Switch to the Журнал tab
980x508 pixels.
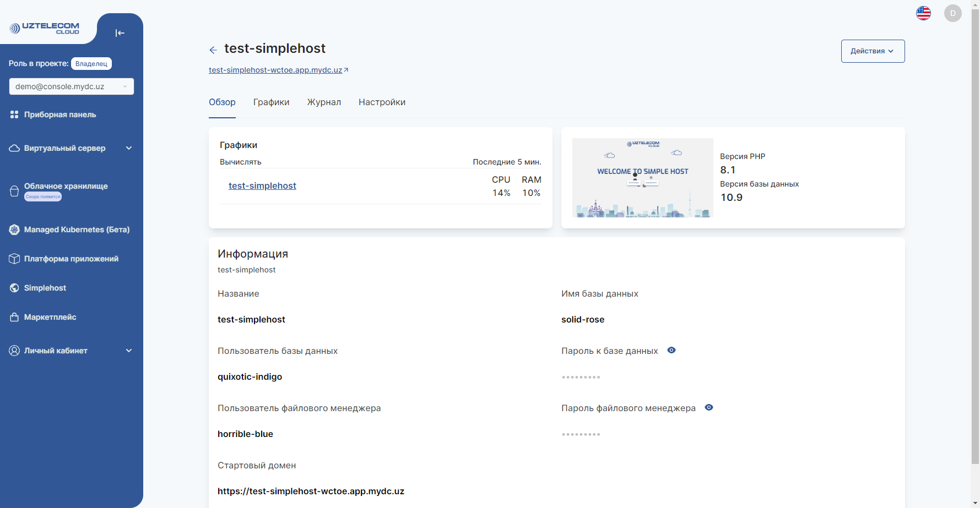pos(324,102)
